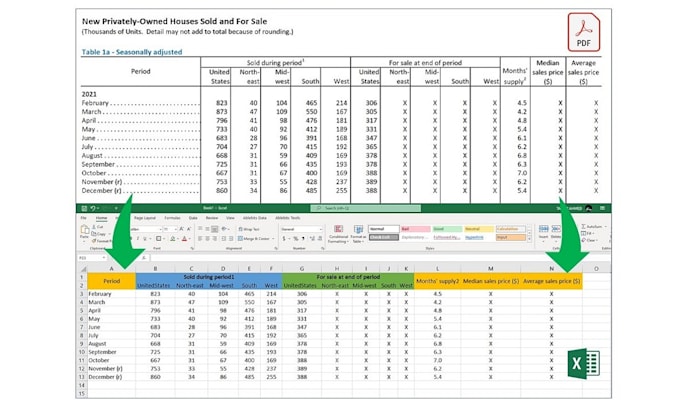The image size is (680, 407).
Task: Click the Undo arrow in Excel title bar
Action: (x=92, y=208)
